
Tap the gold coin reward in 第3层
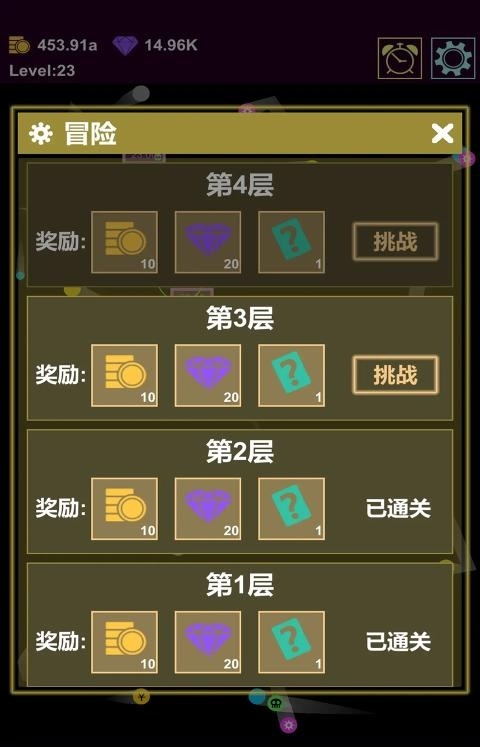pyautogui.click(x=124, y=375)
